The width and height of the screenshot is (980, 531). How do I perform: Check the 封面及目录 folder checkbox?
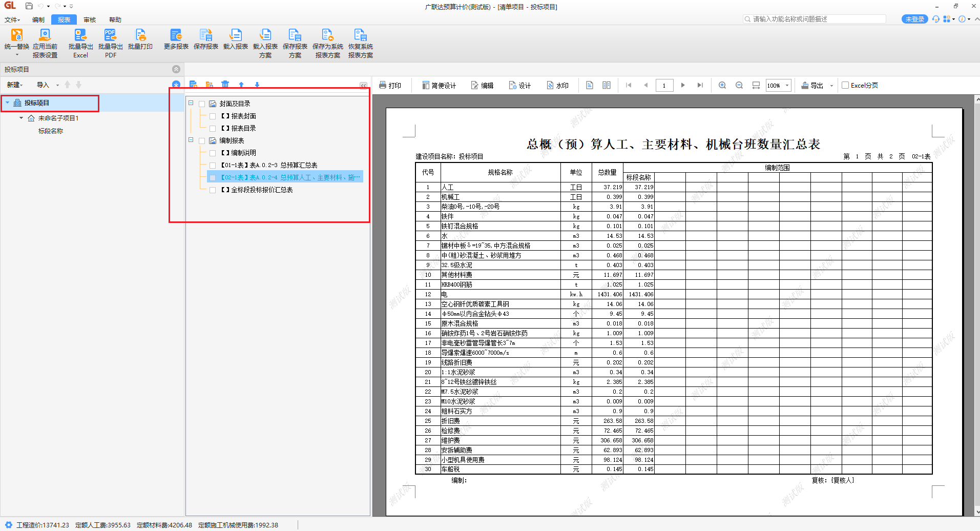[x=202, y=104]
